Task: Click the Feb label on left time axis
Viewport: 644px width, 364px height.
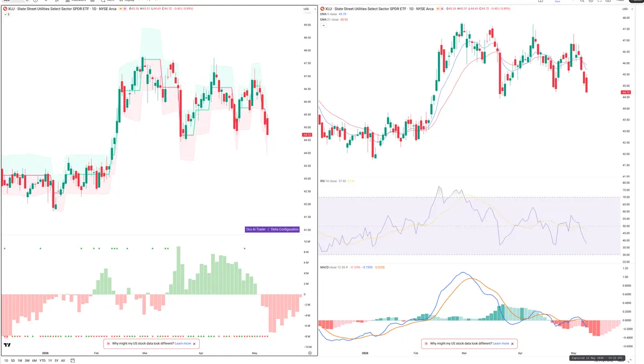Action: [x=97, y=354]
